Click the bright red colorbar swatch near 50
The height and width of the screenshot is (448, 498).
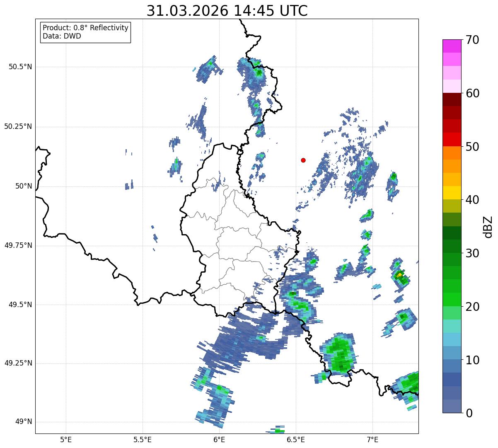(x=452, y=140)
